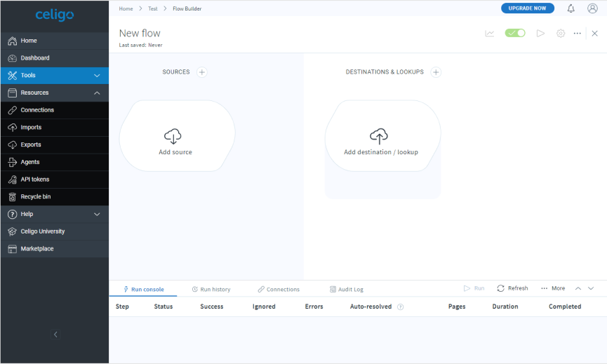Click the UPGRADE NOW button
Image resolution: width=607 pixels, height=364 pixels.
coord(527,8)
